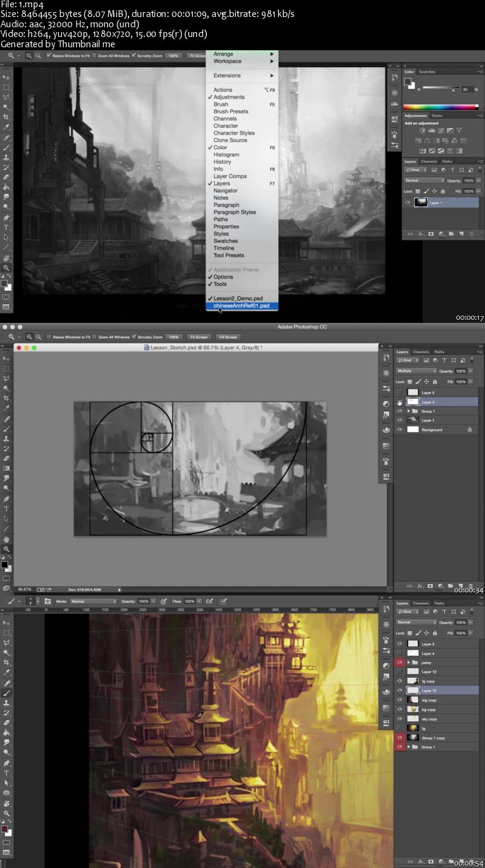Hide the sky copy layer
Viewport: 485px width, 868px height.
[400, 718]
